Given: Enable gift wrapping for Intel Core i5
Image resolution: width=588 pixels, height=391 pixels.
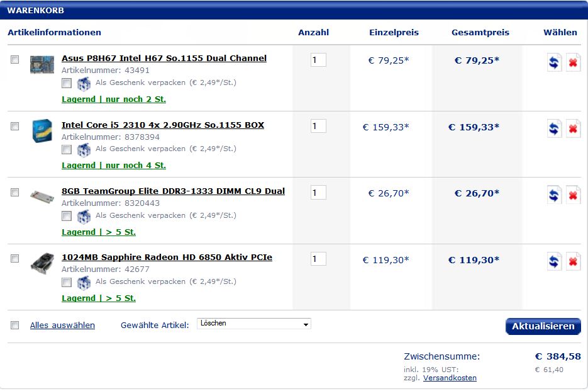Looking at the screenshot, I should 67,149.
